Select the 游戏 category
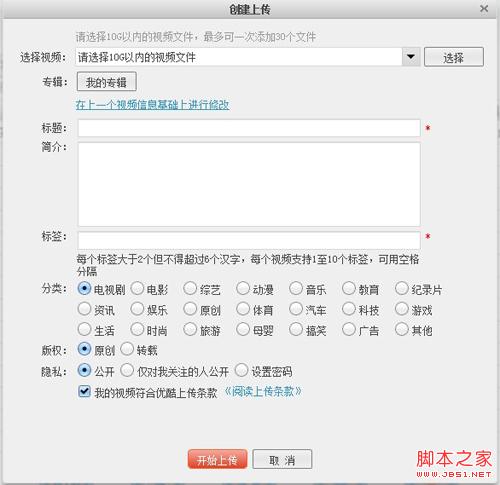500x485 pixels. 402,309
